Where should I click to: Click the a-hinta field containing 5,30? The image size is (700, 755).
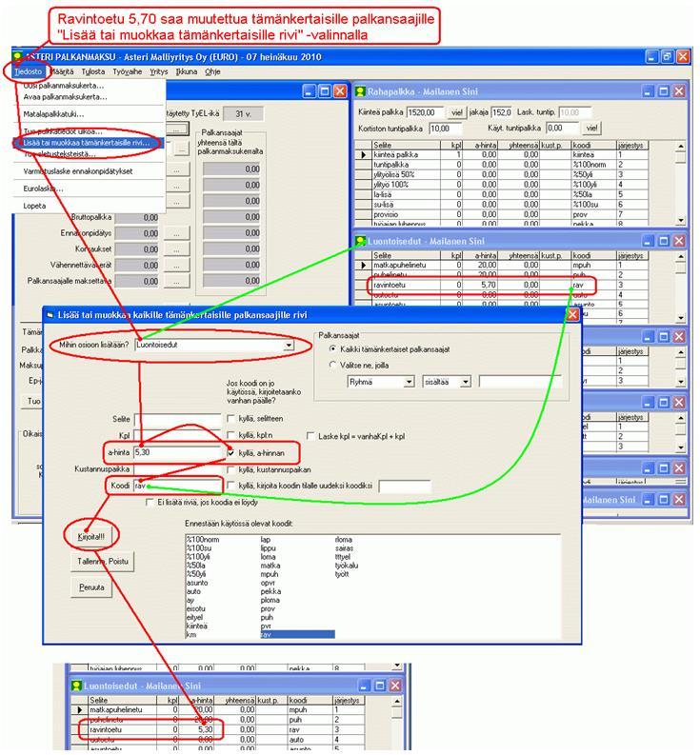177,452
